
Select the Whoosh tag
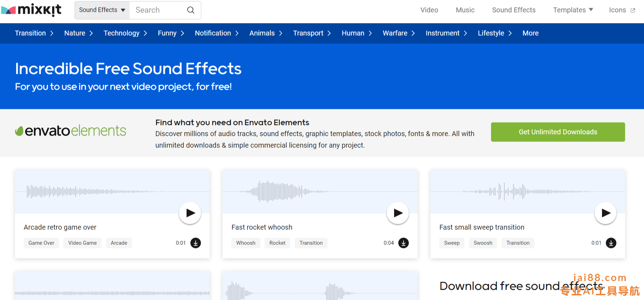click(x=246, y=243)
